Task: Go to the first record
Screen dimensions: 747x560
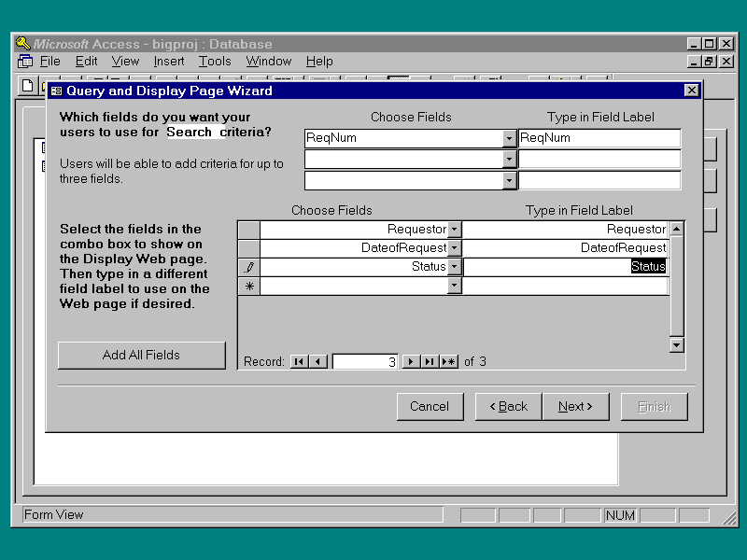Action: [300, 361]
